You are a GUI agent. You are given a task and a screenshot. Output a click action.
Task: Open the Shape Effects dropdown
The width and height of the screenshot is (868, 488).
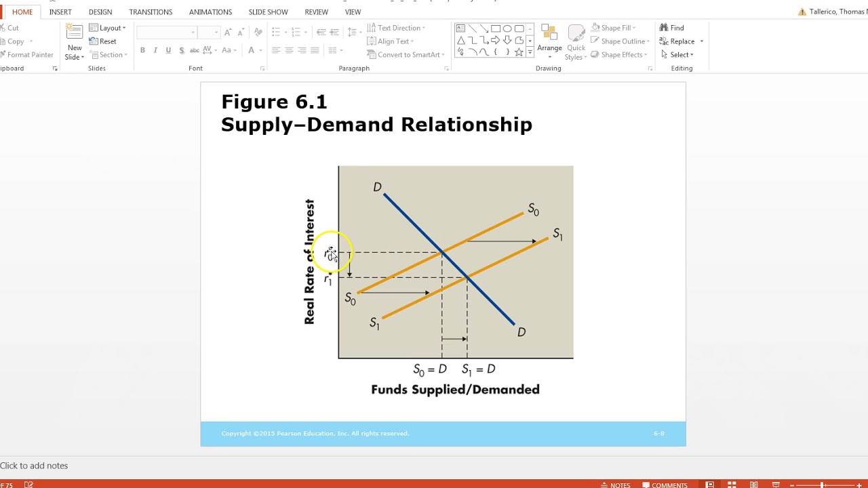[619, 55]
